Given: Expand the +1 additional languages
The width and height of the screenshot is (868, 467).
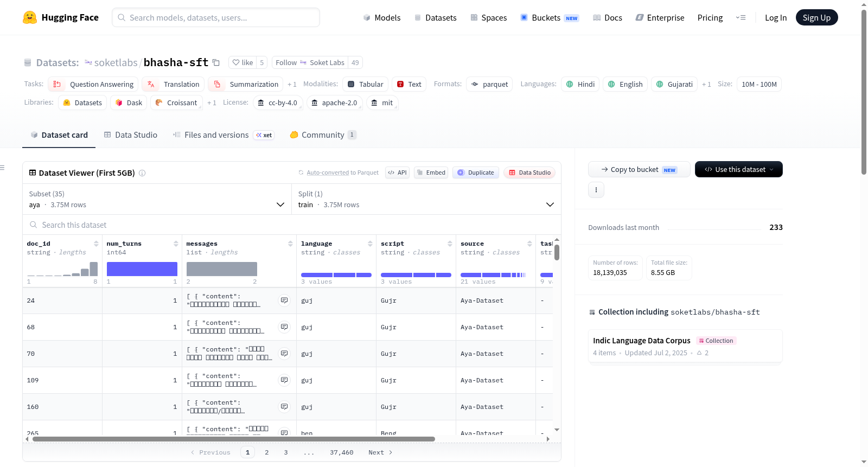Looking at the screenshot, I should (x=706, y=84).
